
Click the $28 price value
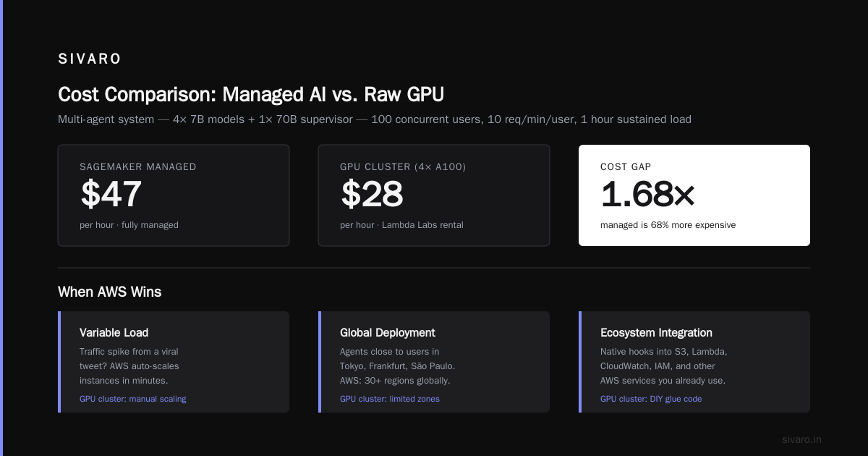pyautogui.click(x=372, y=194)
